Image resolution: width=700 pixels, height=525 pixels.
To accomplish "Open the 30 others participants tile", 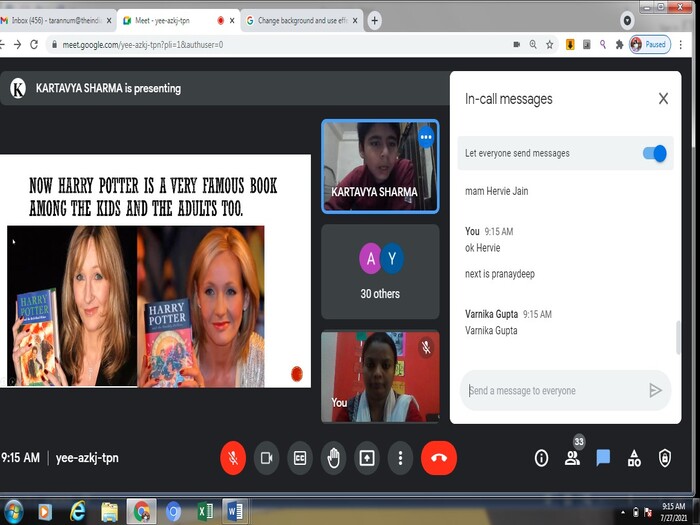I will click(380, 272).
